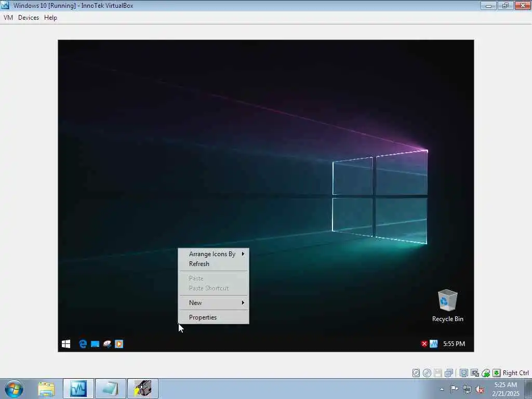Click the seamless/scale mode status icon
The height and width of the screenshot is (399, 532).
coord(475,373)
